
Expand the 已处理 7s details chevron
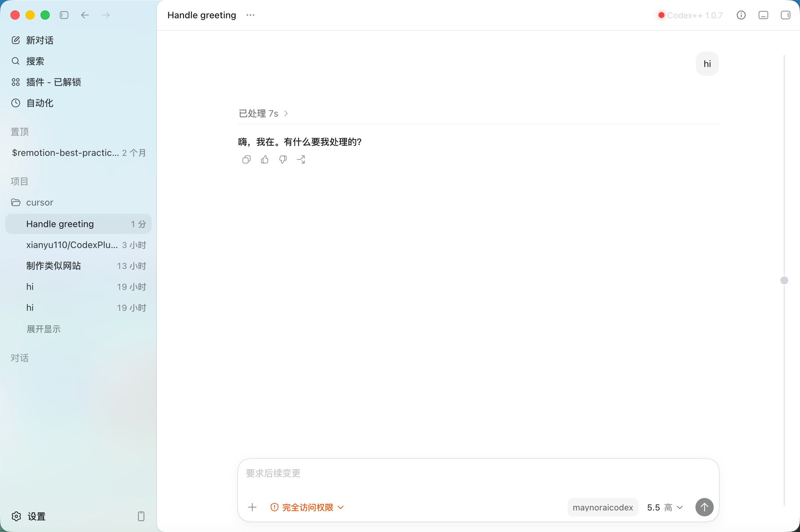click(x=286, y=113)
